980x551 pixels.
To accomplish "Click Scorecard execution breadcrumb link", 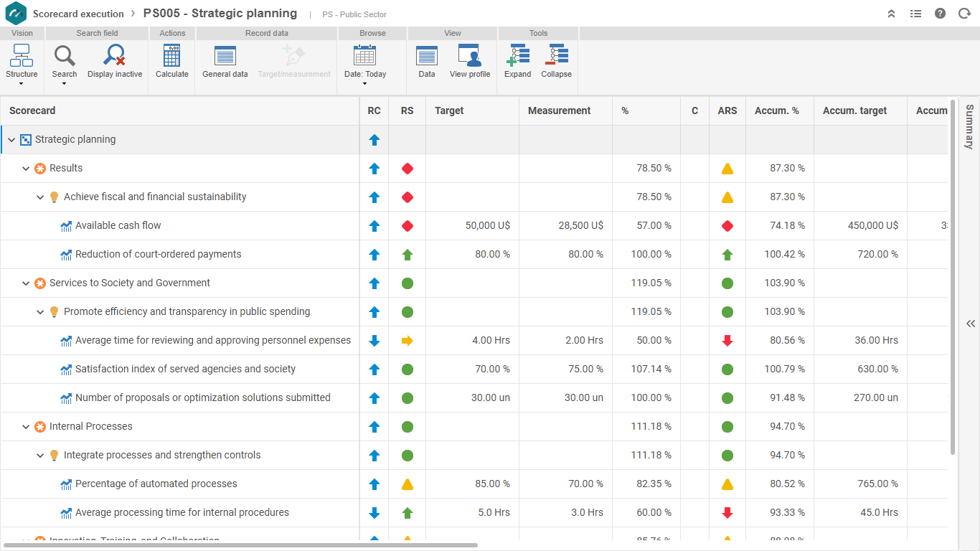I will [78, 14].
